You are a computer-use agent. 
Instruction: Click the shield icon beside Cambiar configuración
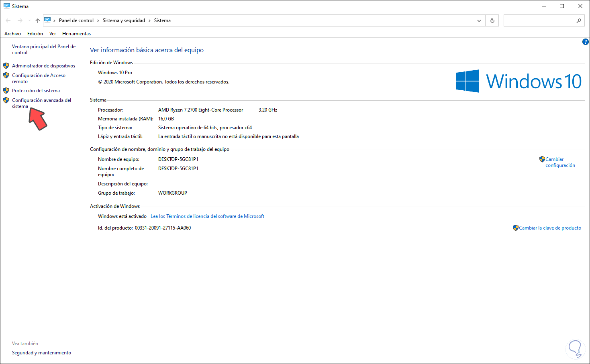(x=542, y=159)
